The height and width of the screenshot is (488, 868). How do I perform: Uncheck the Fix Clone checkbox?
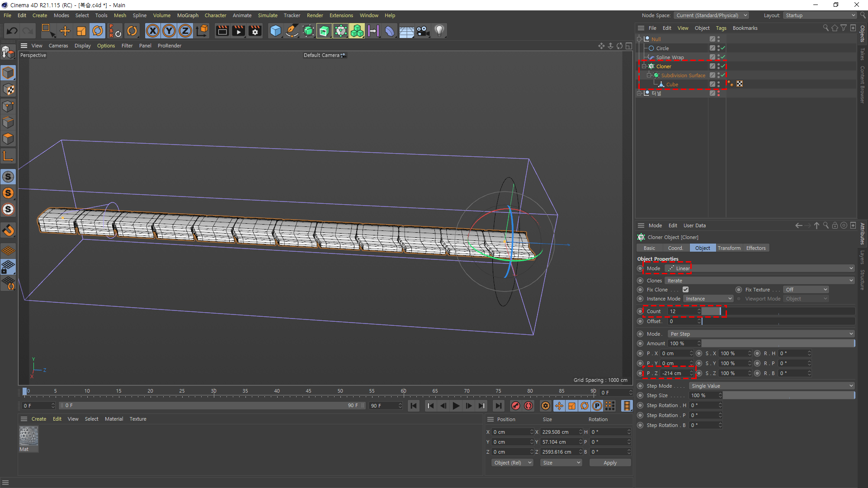[686, 290]
